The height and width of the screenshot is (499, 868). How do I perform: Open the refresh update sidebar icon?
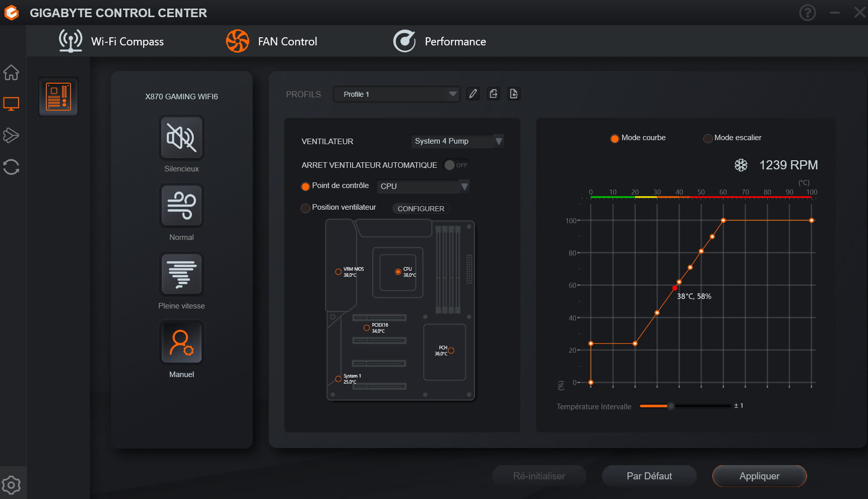11,167
